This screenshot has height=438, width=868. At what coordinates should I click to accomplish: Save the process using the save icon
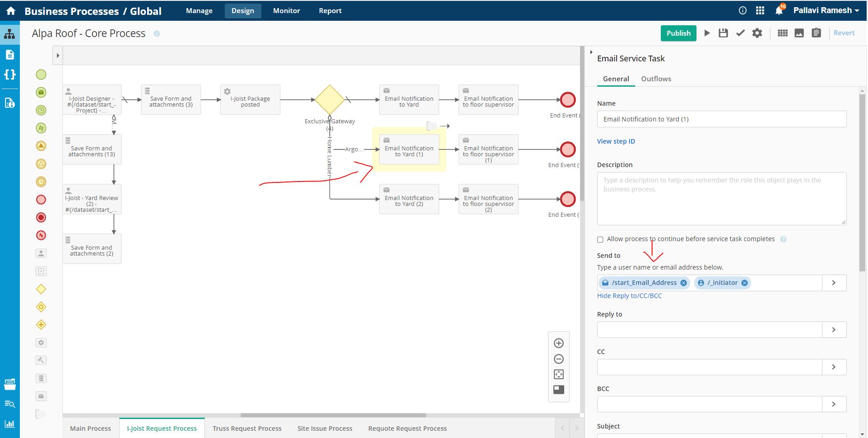click(x=723, y=33)
